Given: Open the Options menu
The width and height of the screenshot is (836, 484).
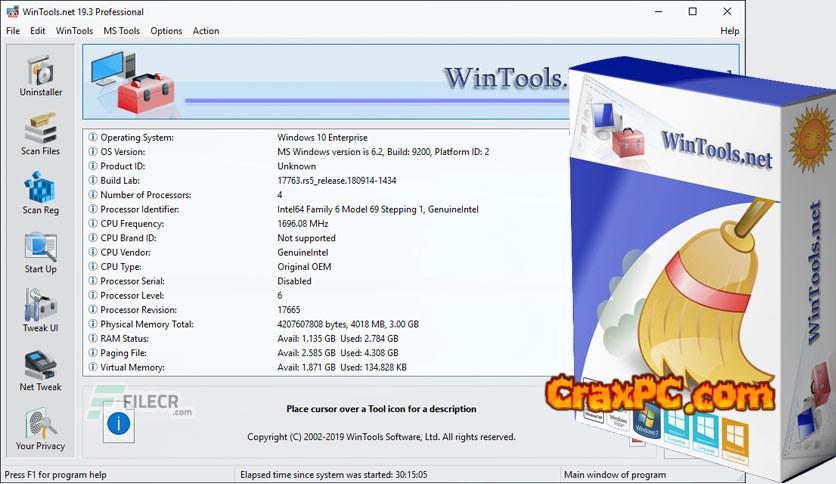Looking at the screenshot, I should [166, 31].
